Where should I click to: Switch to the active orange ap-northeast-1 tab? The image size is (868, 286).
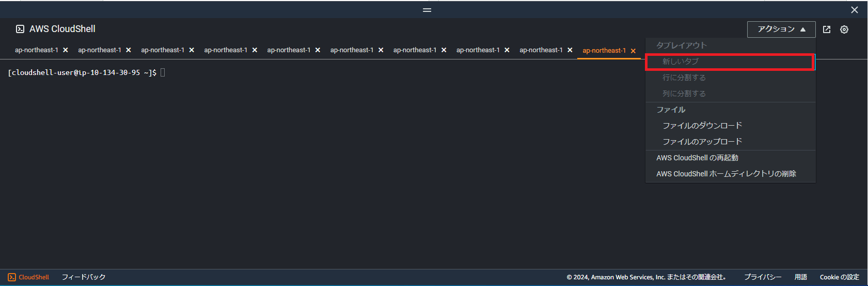tap(604, 50)
